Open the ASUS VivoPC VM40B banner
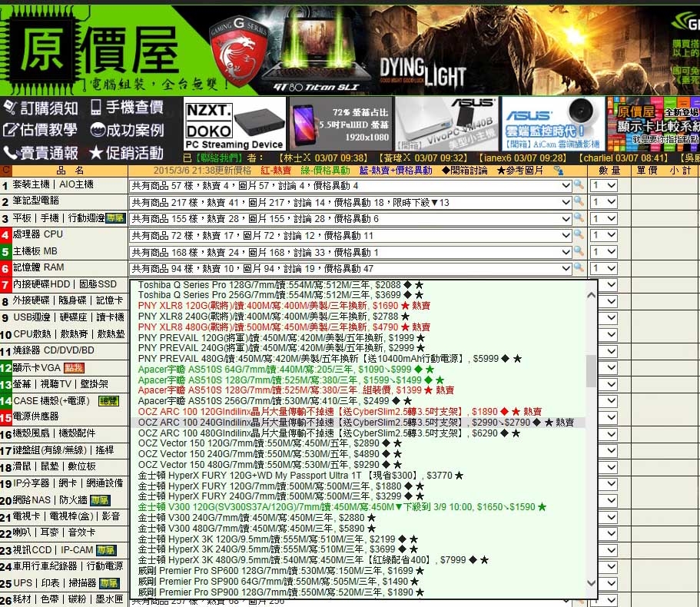This screenshot has width=700, height=607. (447, 124)
